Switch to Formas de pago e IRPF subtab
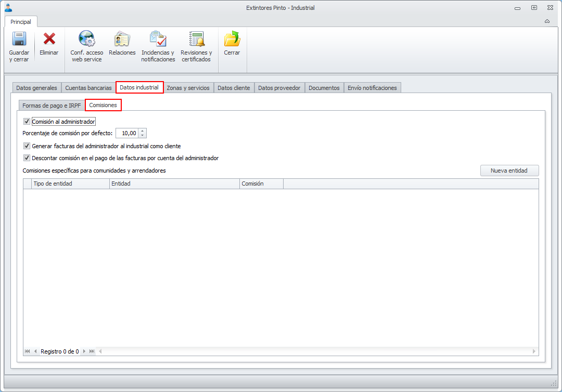Viewport: 562px width, 392px height. click(x=52, y=106)
